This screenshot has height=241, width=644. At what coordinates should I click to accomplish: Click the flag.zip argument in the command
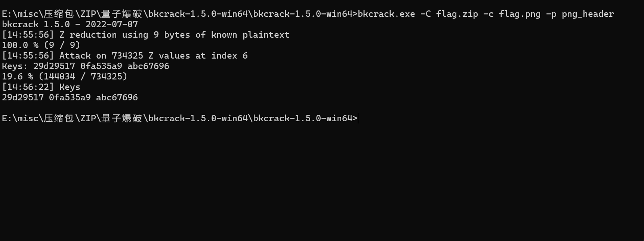click(457, 14)
